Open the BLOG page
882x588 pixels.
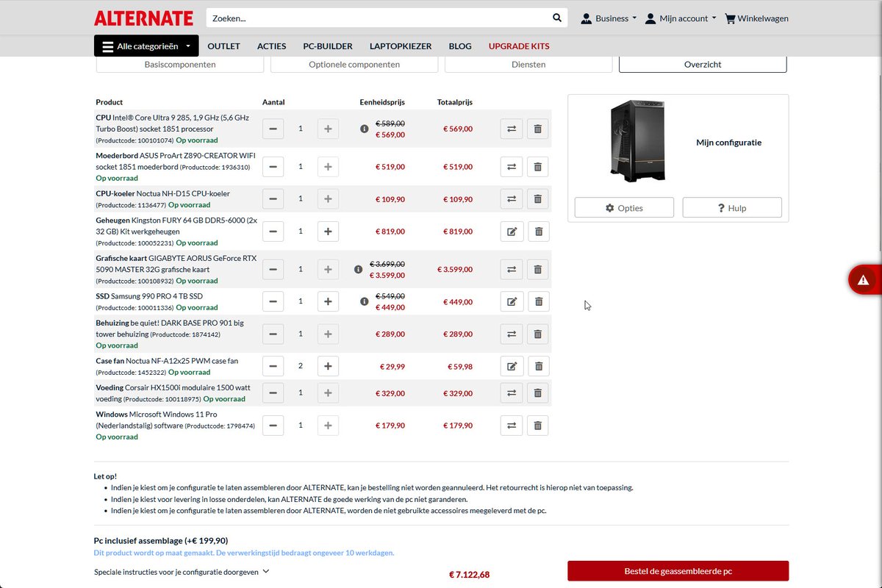(460, 46)
